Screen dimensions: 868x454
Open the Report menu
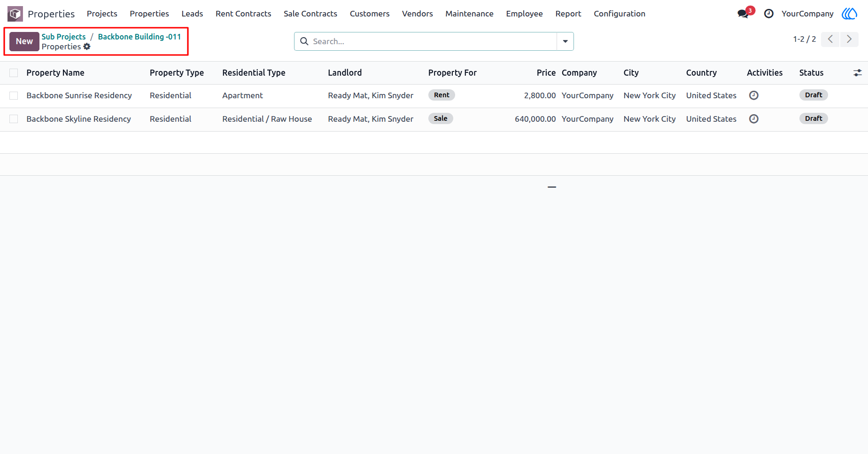point(568,14)
